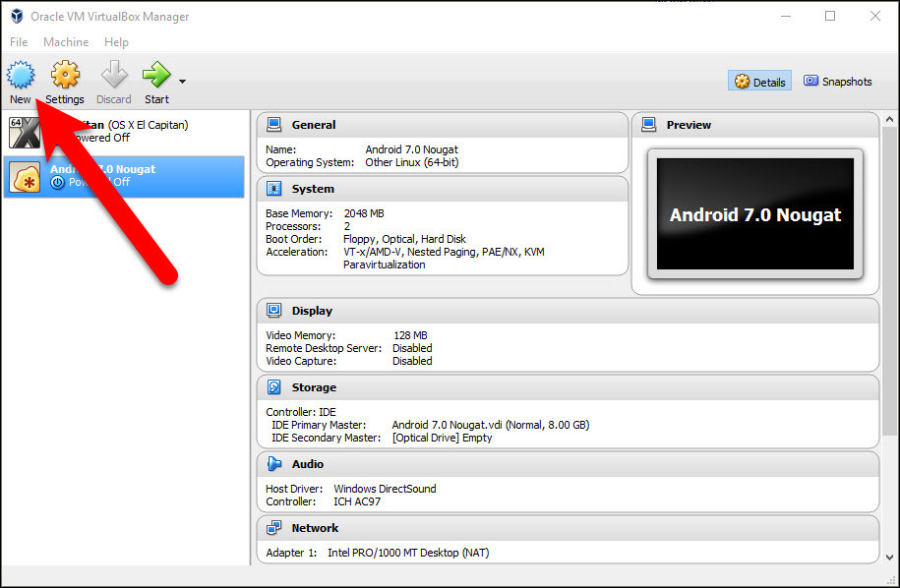Click the details pane scroll up arrow
The image size is (900, 588).
click(889, 119)
